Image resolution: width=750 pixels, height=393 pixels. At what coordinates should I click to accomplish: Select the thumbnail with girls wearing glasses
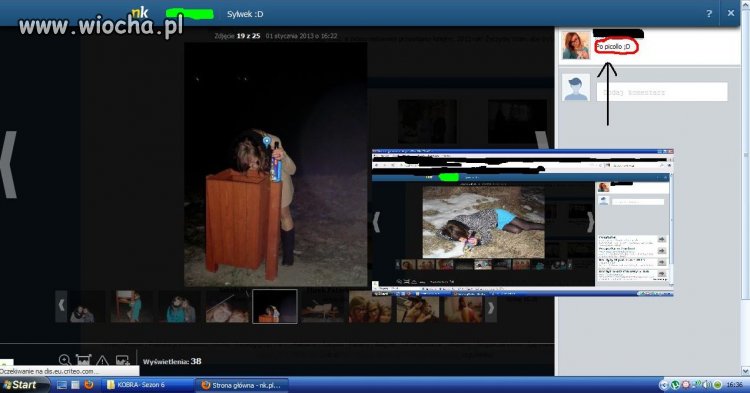point(370,307)
